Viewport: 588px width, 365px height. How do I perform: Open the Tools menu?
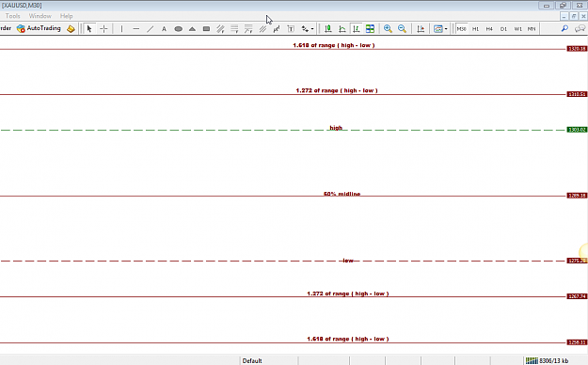[x=13, y=16]
